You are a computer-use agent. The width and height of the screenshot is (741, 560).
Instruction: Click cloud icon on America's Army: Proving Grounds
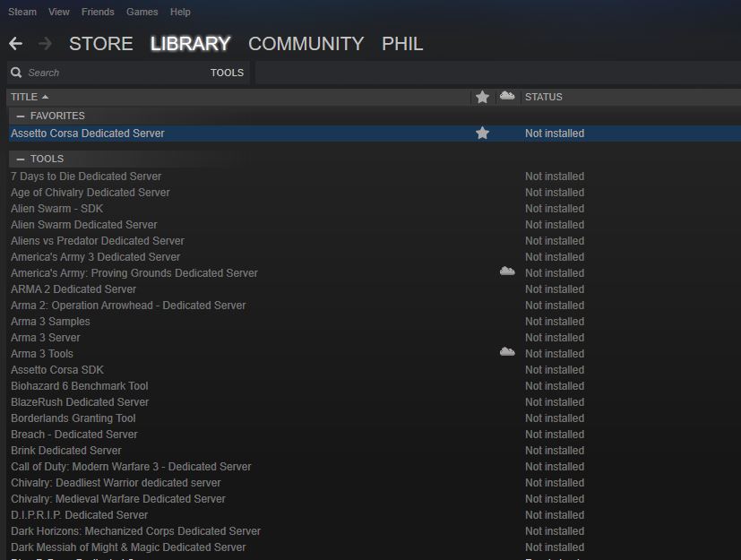tap(507, 271)
